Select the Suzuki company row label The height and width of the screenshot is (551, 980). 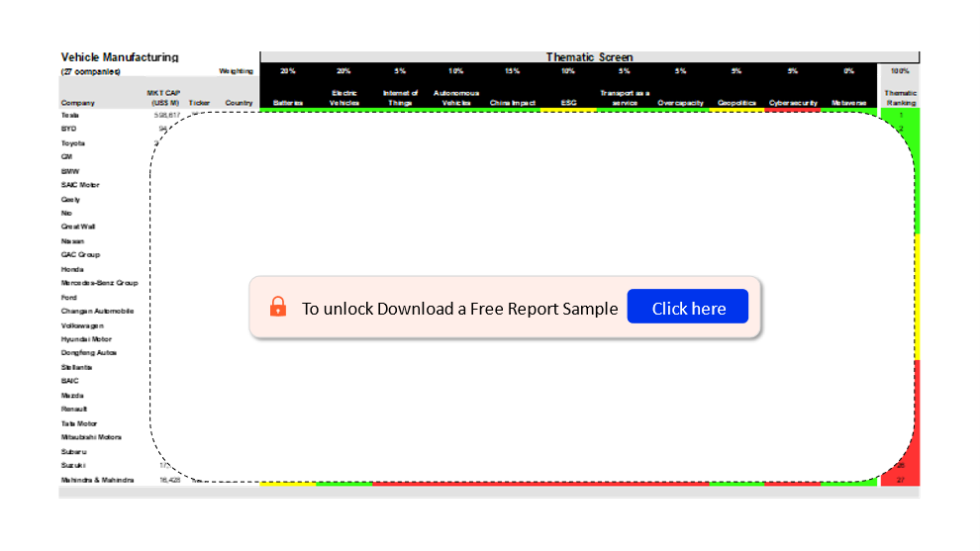point(73,465)
